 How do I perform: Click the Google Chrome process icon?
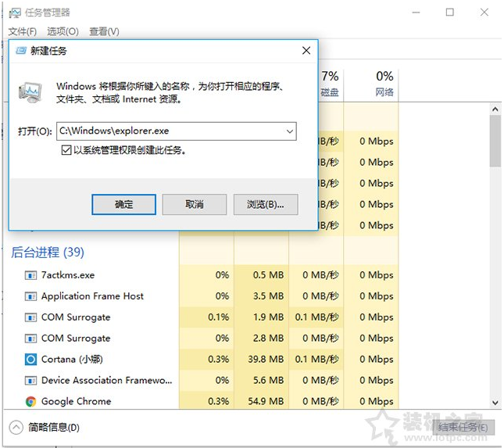click(30, 402)
